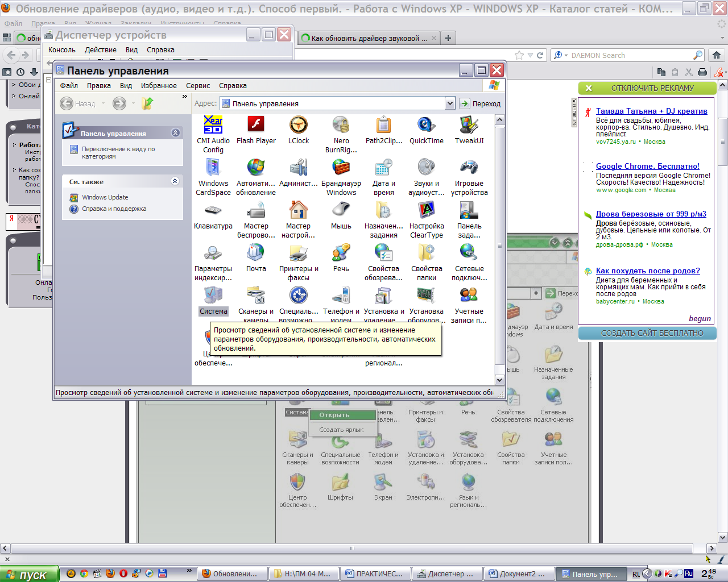728x582 pixels.
Task: Open Настройка ClearType icon
Action: [427, 219]
